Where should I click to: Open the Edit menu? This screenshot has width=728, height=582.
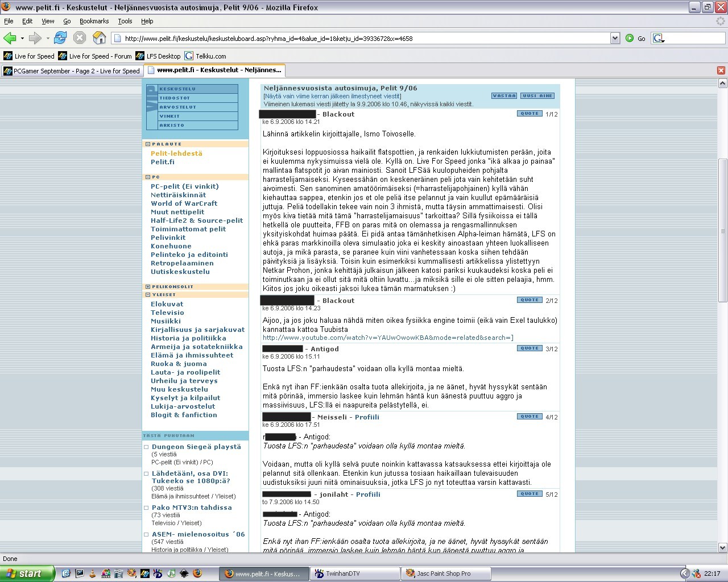[27, 21]
